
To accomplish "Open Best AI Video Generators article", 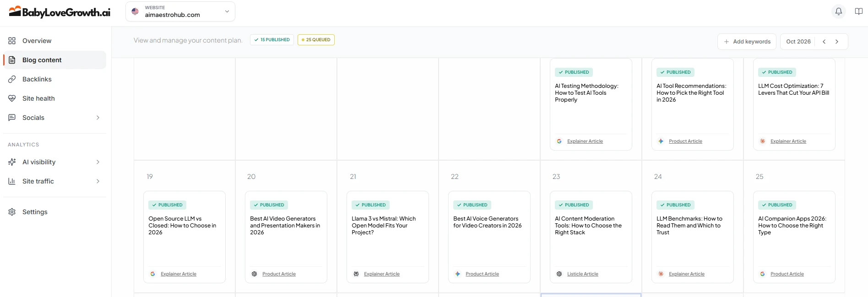I will click(x=286, y=237).
